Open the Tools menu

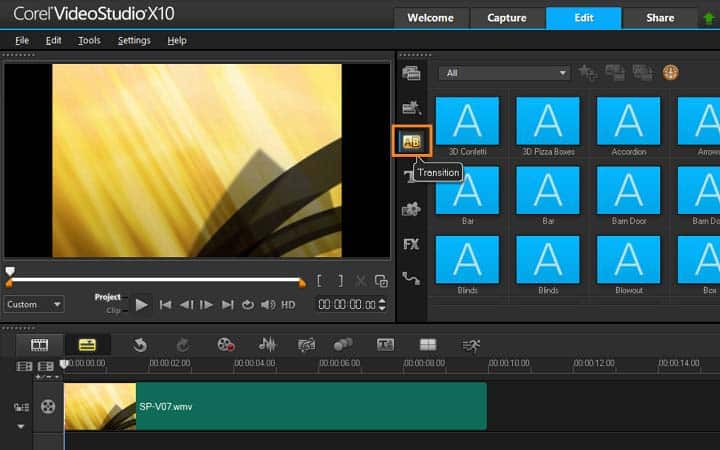pos(89,40)
